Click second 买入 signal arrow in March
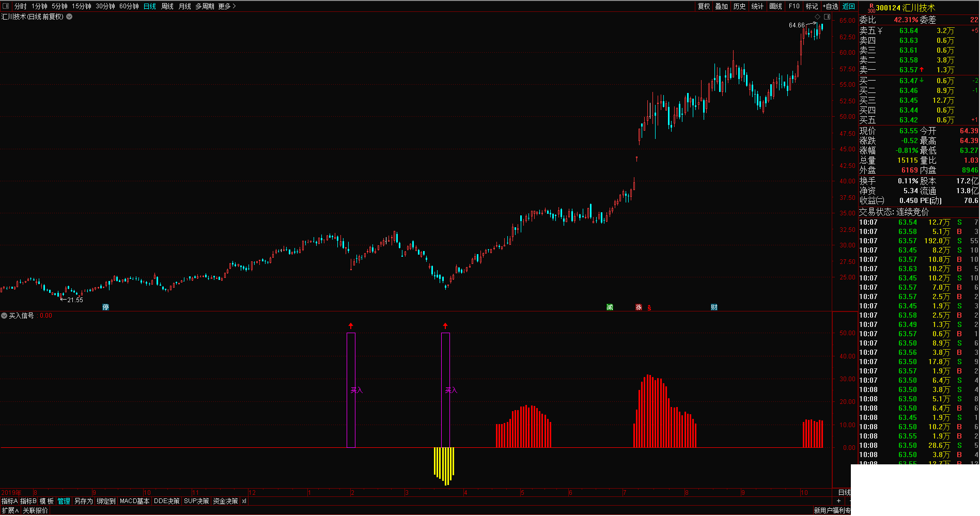The height and width of the screenshot is (516, 980). click(x=445, y=326)
